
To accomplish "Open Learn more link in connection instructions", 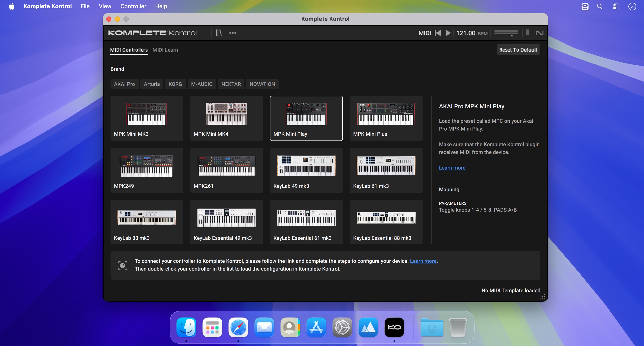I will click(x=423, y=261).
